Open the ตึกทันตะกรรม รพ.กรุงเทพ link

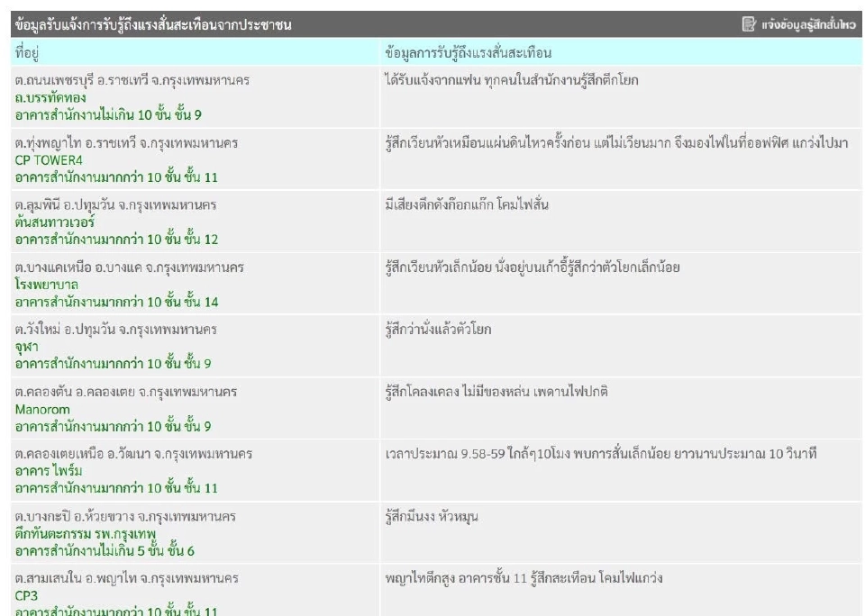coord(83,535)
